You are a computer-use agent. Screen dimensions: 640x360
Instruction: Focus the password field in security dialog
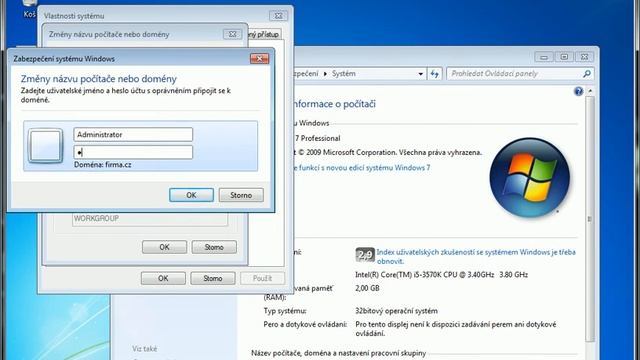(x=133, y=152)
